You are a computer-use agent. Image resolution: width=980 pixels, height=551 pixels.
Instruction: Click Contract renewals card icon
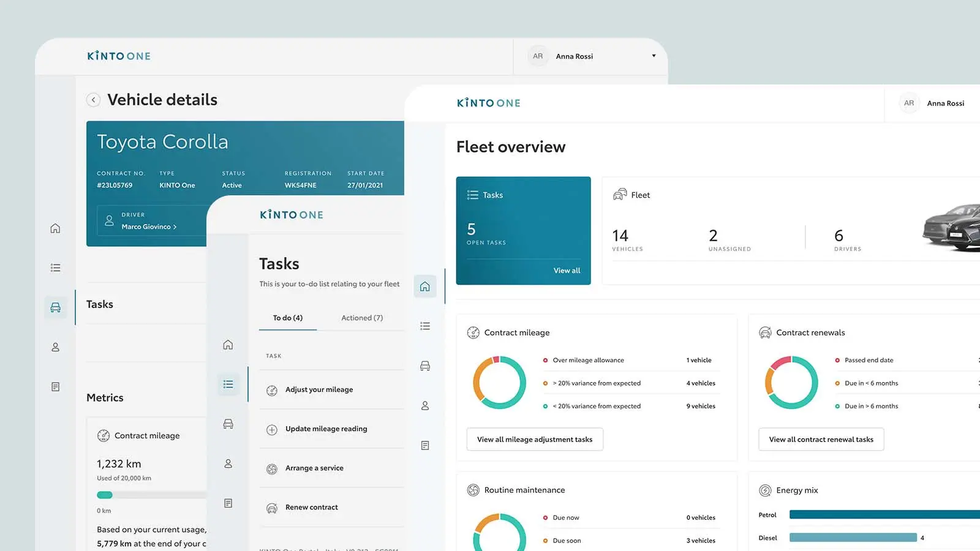pyautogui.click(x=765, y=332)
